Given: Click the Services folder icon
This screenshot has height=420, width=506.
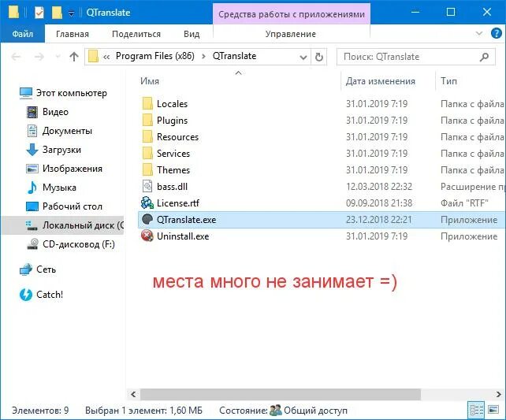Looking at the screenshot, I should (x=147, y=154).
